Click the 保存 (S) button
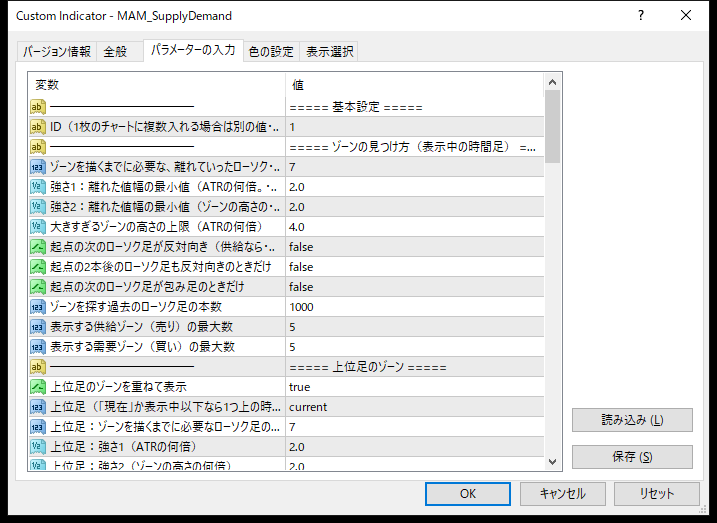 tap(632, 457)
